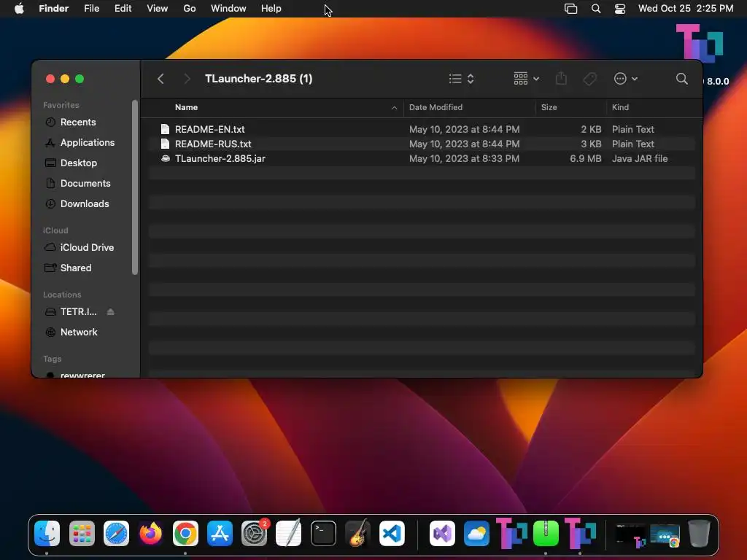Click the forward navigation arrow

coord(187,79)
